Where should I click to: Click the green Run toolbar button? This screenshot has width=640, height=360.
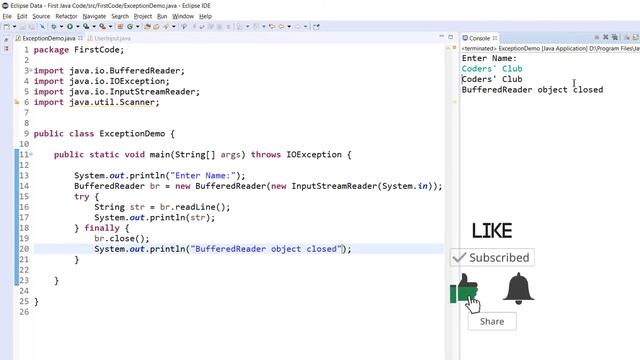pos(70,27)
